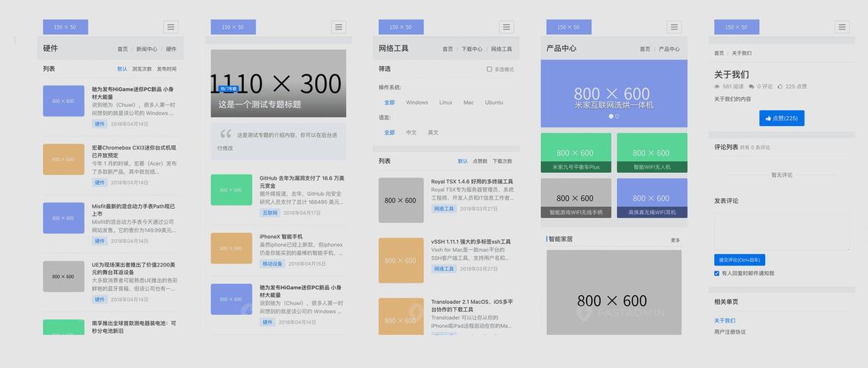Click the eye icon beside 561 阅读
This screenshot has width=868, height=368.
click(717, 87)
